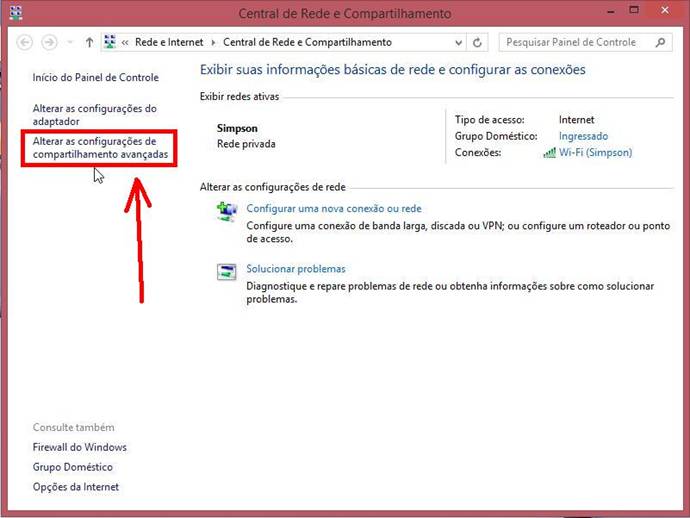Viewport: 690px width, 518px height.
Task: Open Início do Painel de Controle
Action: (x=95, y=77)
